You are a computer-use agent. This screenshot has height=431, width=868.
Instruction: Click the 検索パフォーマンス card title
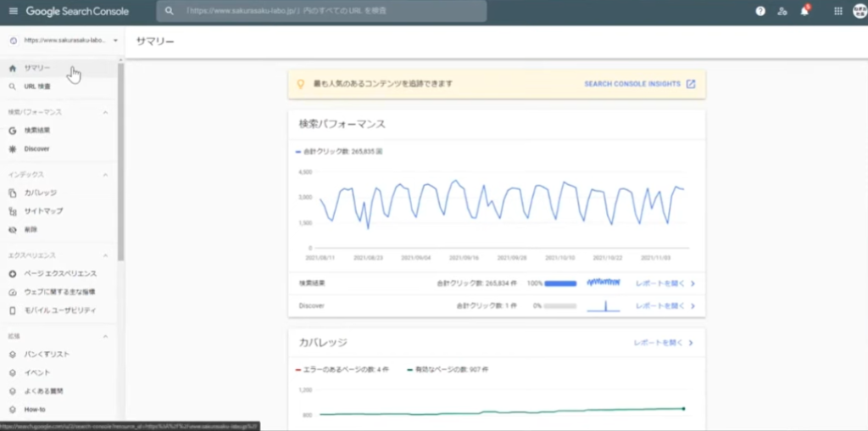click(x=342, y=124)
